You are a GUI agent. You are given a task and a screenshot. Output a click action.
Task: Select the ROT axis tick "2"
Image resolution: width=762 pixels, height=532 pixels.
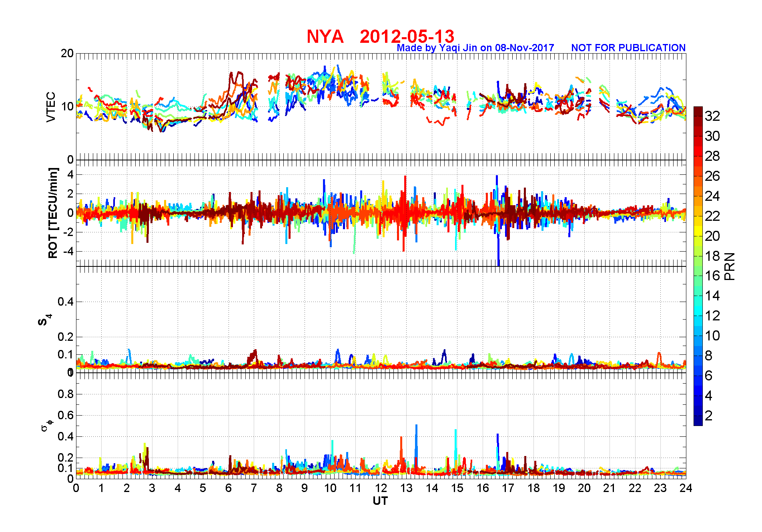click(x=70, y=194)
